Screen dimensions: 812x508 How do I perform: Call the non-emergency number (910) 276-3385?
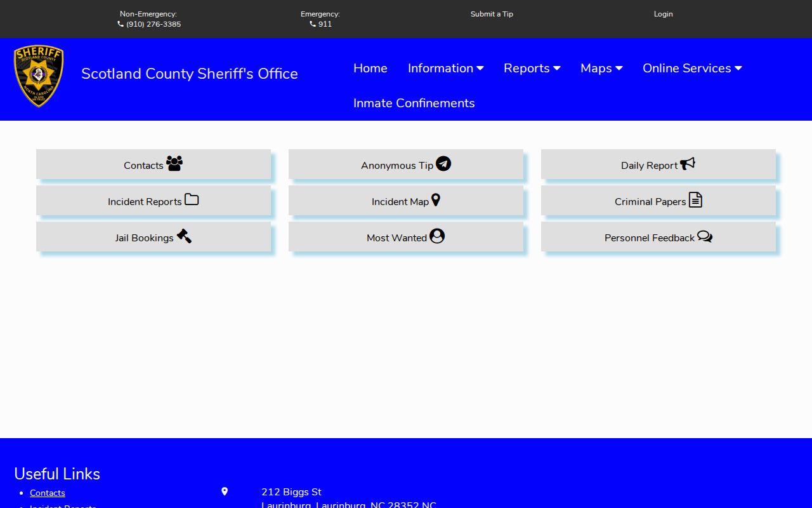pyautogui.click(x=154, y=24)
